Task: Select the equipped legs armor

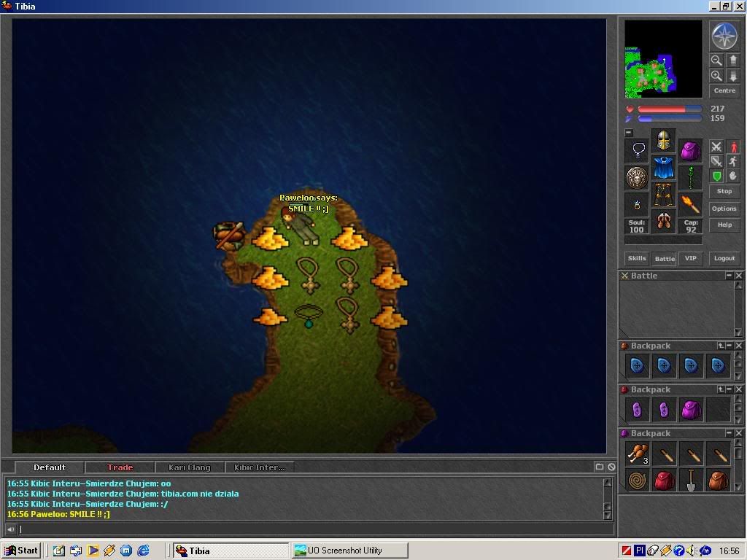Action: [x=664, y=194]
